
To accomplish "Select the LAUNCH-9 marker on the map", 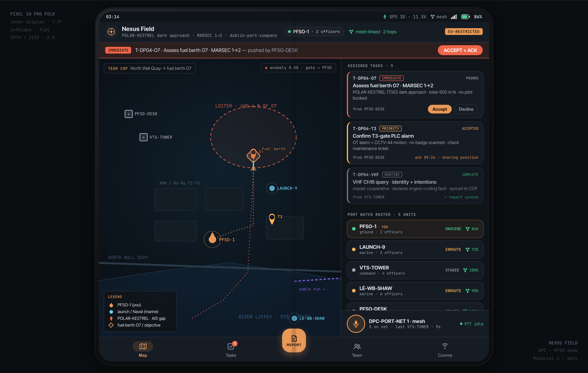I will (272, 188).
